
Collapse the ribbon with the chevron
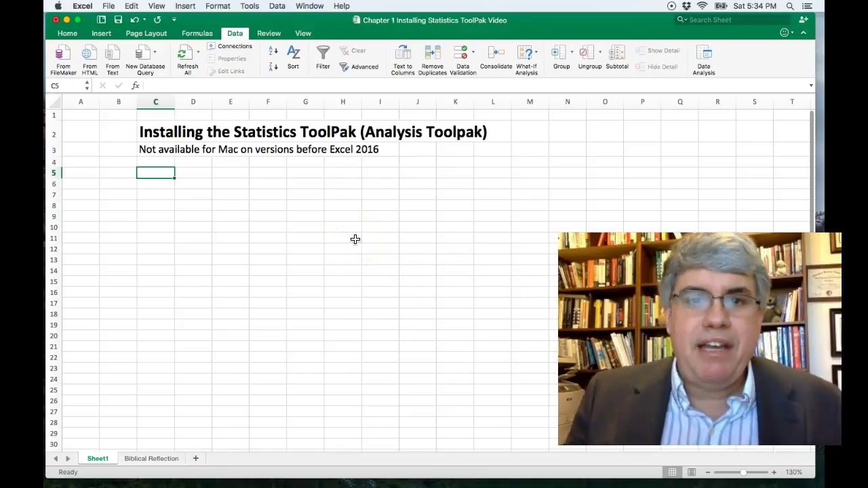(x=804, y=33)
